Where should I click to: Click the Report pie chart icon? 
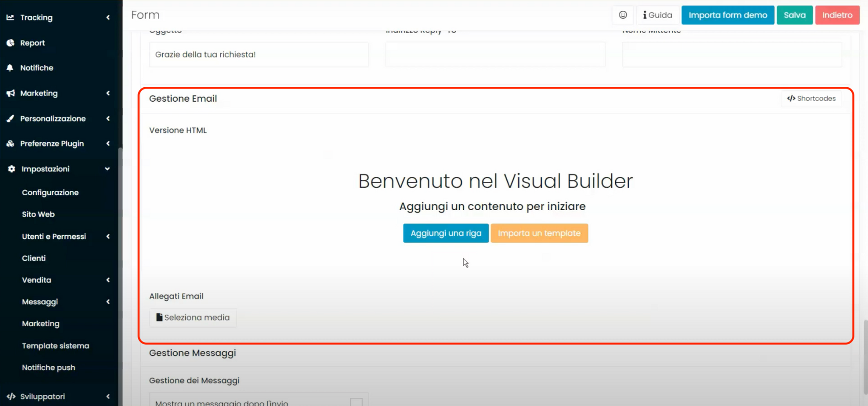point(10,42)
